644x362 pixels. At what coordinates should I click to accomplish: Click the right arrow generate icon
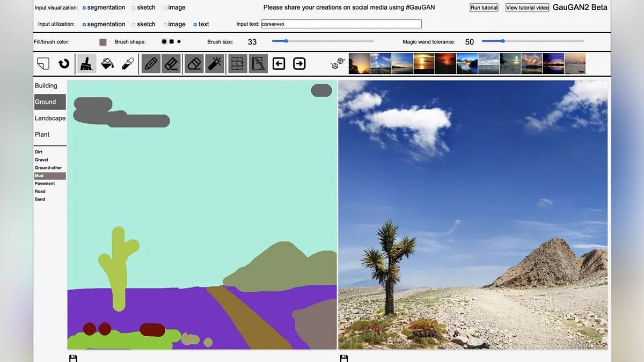299,64
